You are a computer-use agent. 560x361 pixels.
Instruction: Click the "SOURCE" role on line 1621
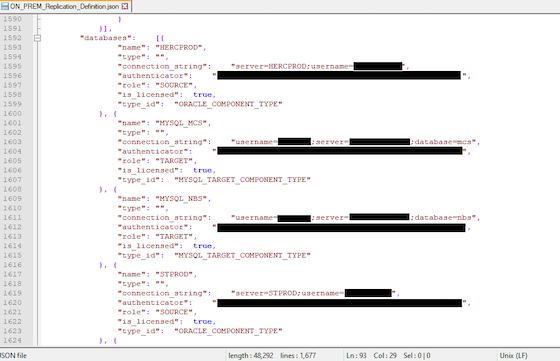point(174,312)
